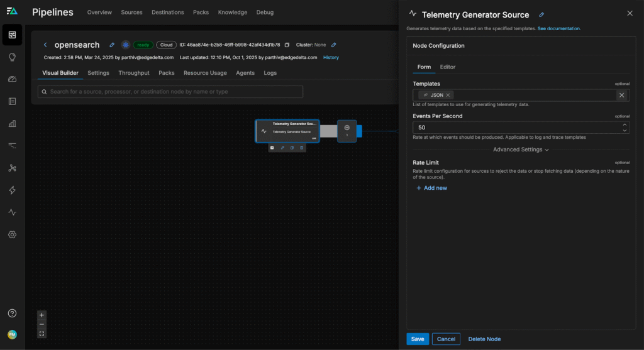This screenshot has height=350, width=644.
Task: Open the Throughput tab
Action: pos(133,73)
